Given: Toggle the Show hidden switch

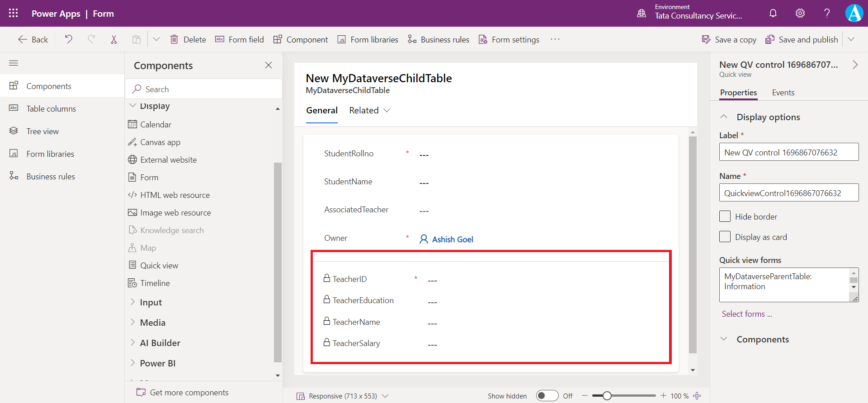Looking at the screenshot, I should (547, 396).
